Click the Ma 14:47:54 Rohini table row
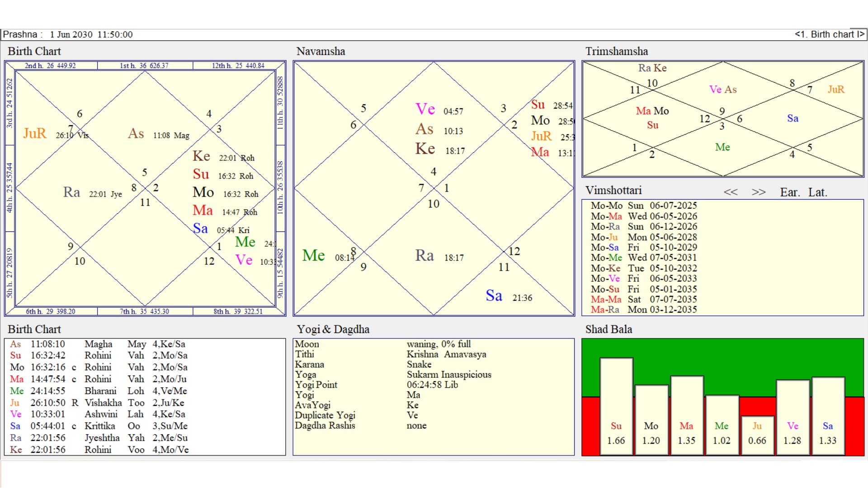 98,379
